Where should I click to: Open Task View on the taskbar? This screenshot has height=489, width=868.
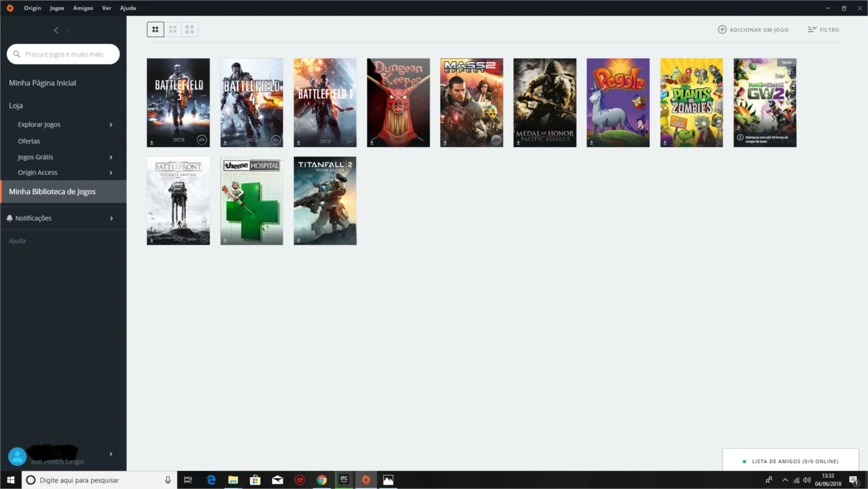click(188, 480)
